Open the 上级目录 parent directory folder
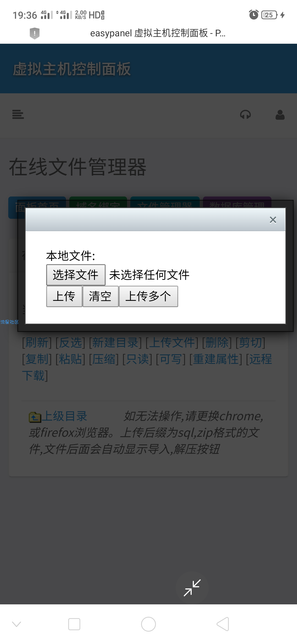Image resolution: width=297 pixels, height=644 pixels. tap(58, 416)
